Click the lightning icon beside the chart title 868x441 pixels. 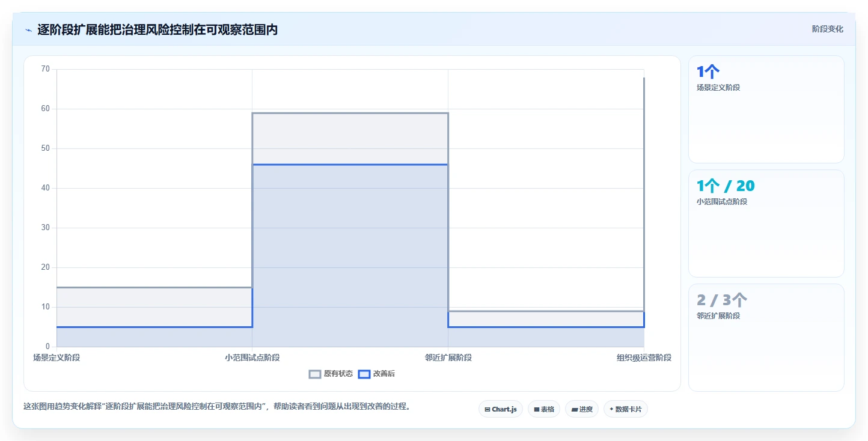(x=28, y=30)
